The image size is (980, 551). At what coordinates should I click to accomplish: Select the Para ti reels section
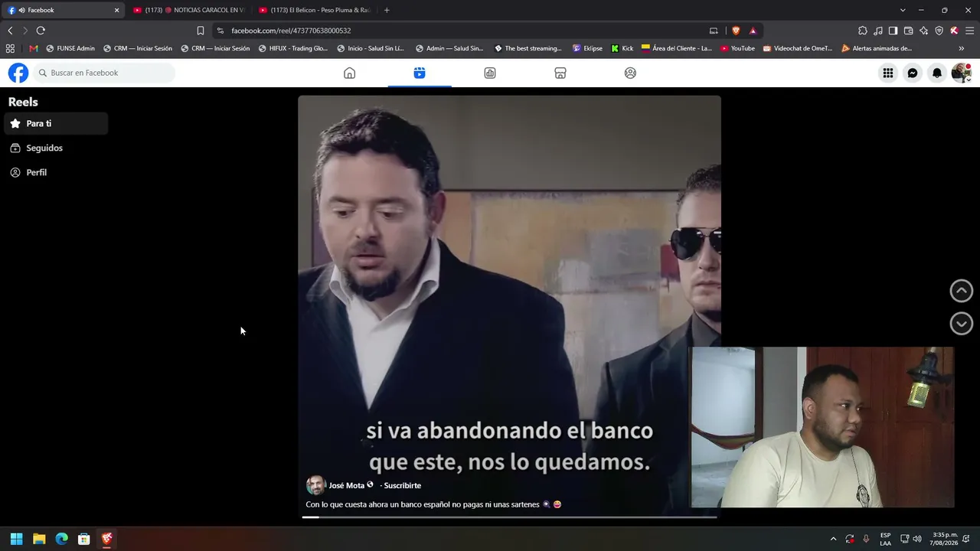pyautogui.click(x=56, y=123)
